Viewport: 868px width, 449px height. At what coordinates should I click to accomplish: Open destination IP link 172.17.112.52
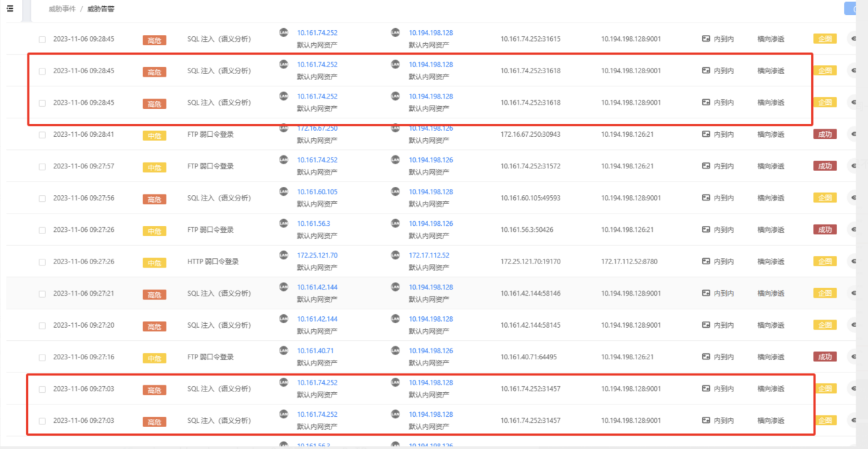429,255
